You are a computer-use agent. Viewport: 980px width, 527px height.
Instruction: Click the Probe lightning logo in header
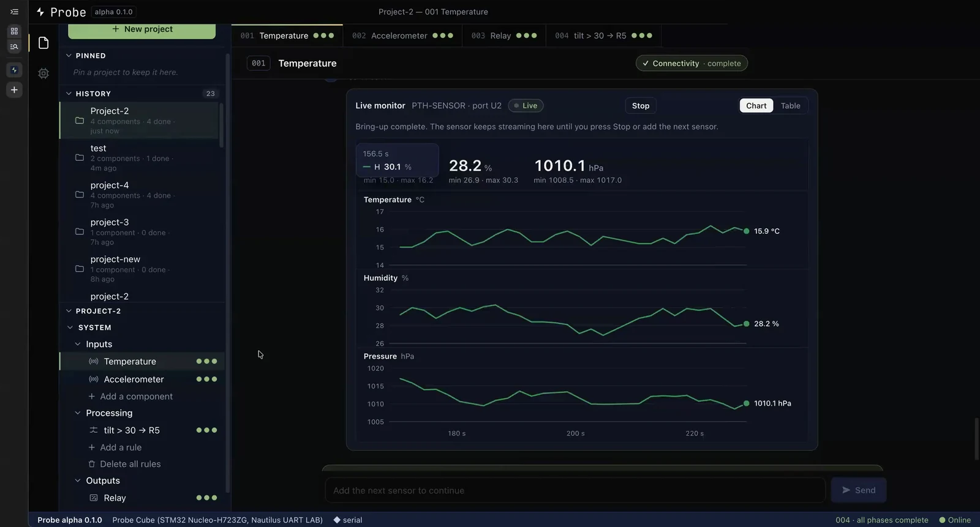[40, 12]
